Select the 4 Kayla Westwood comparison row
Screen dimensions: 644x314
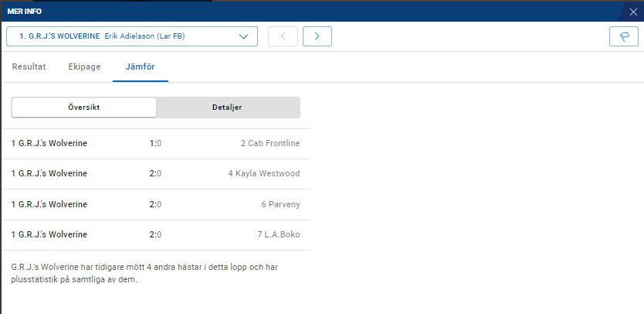point(156,174)
